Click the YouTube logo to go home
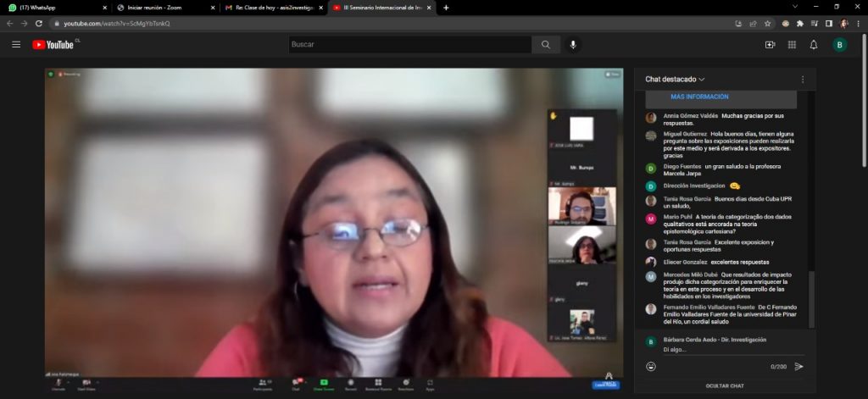 click(54, 44)
